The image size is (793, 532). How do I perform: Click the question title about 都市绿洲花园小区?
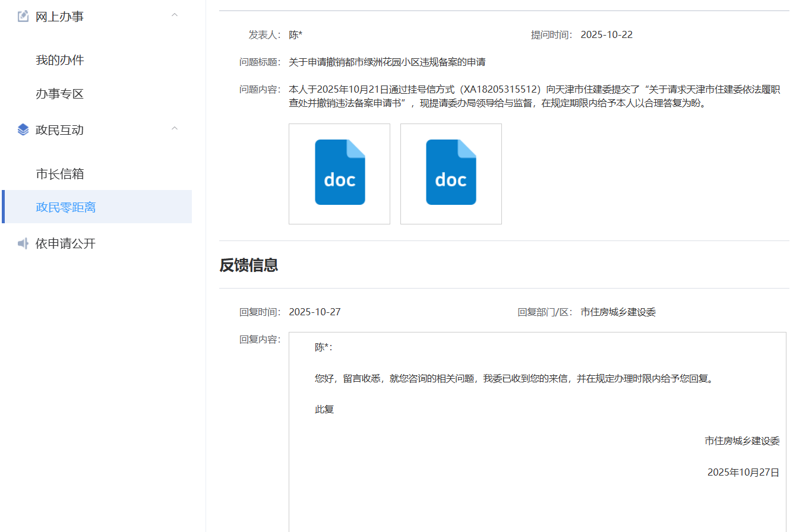(x=387, y=62)
